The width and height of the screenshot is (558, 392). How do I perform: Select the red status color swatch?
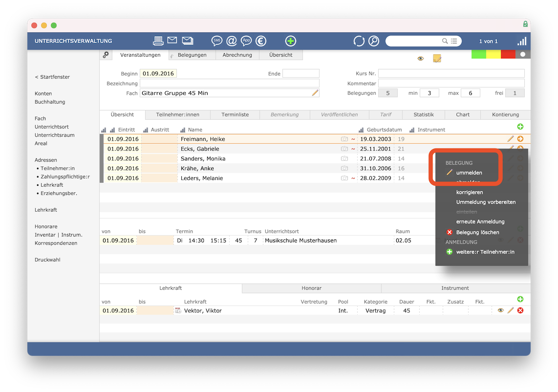click(x=508, y=54)
